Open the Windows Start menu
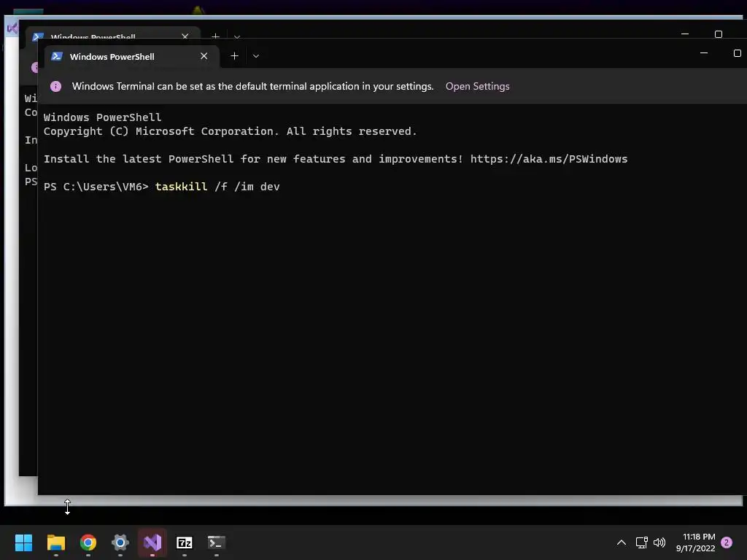747x560 pixels. (x=23, y=542)
